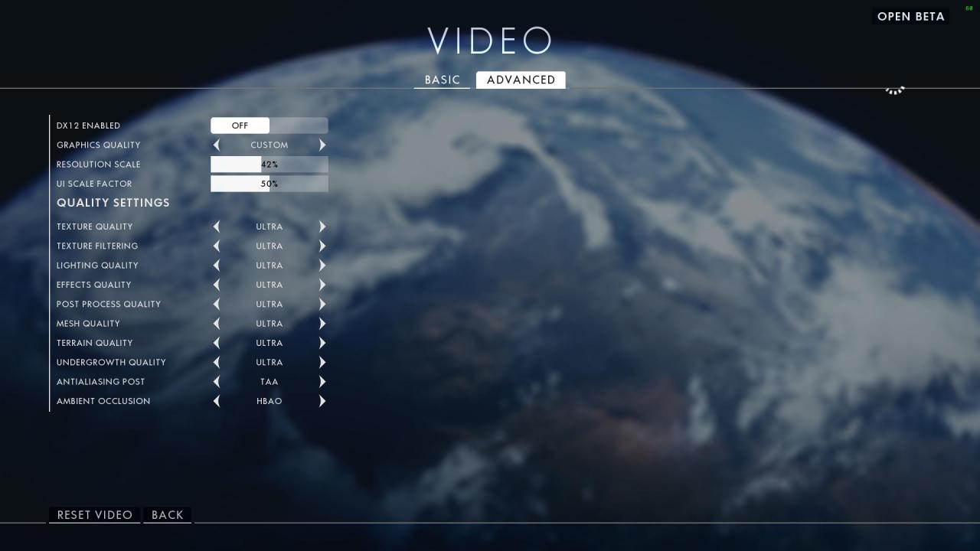Click the Open Beta badge

[910, 17]
